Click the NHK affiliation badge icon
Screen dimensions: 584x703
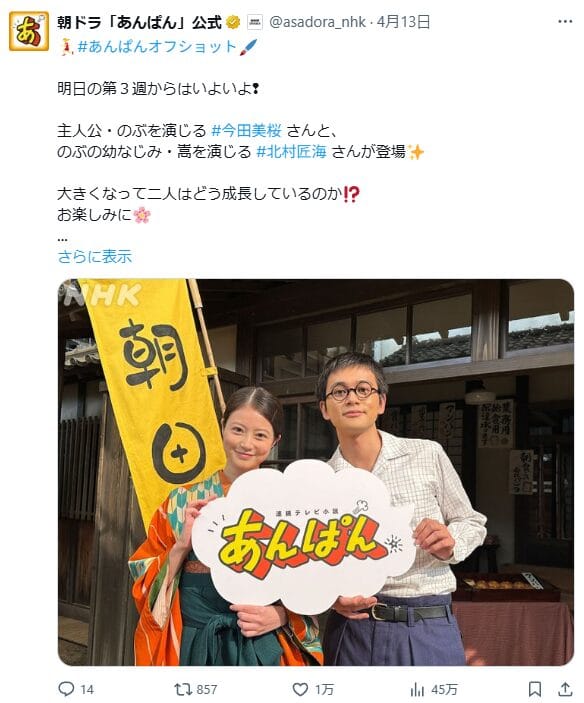[255, 22]
